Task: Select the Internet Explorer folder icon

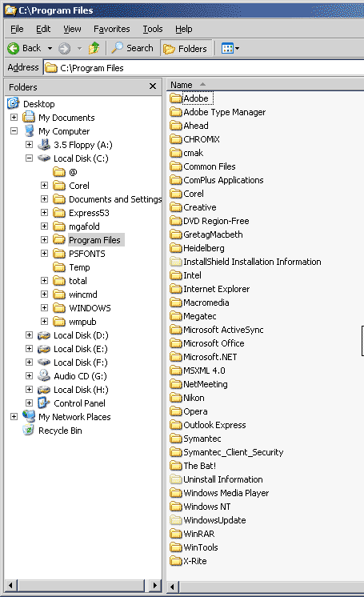Action: tap(176, 289)
